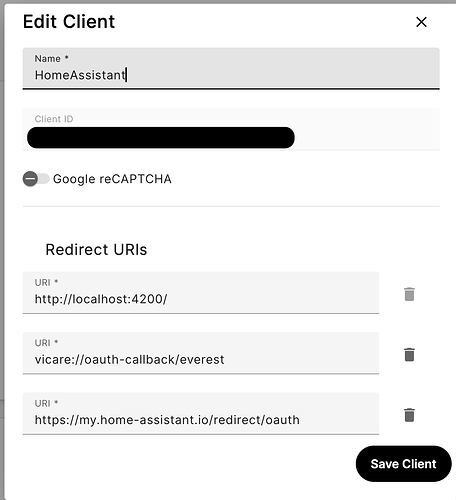
Task: Delete the vicare://oauth-callback/everest redirect URI
Action: click(409, 354)
